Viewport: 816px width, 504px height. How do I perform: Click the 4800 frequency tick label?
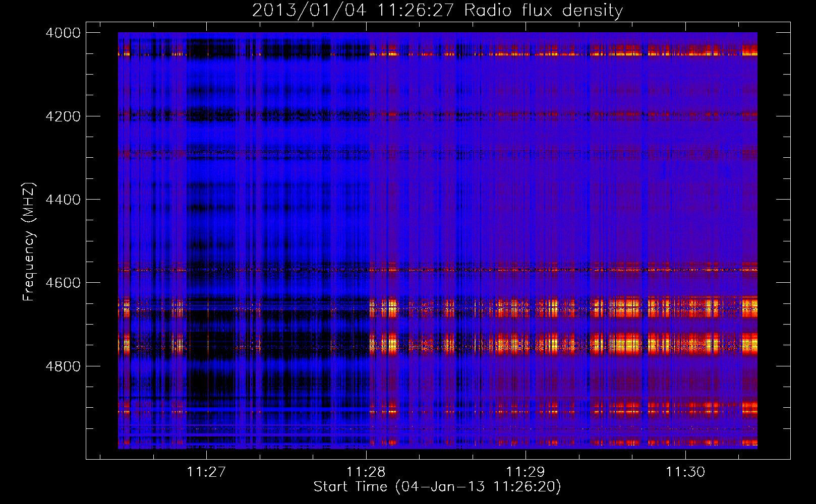click(x=63, y=366)
